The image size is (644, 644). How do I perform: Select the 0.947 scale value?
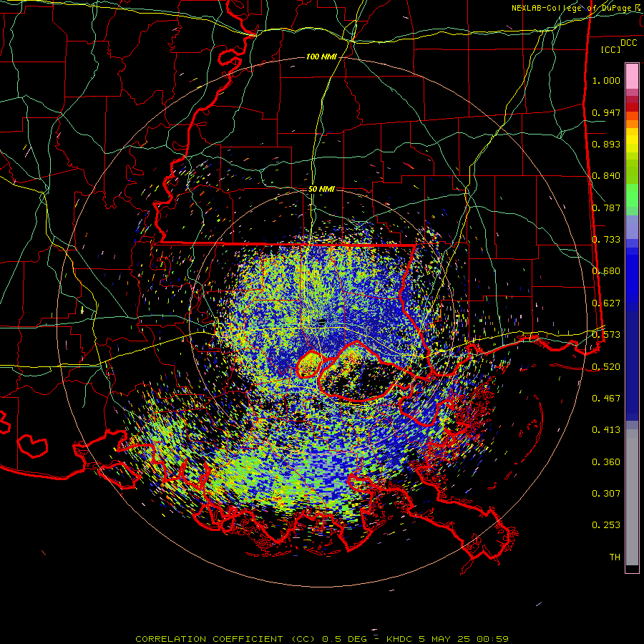(606, 112)
